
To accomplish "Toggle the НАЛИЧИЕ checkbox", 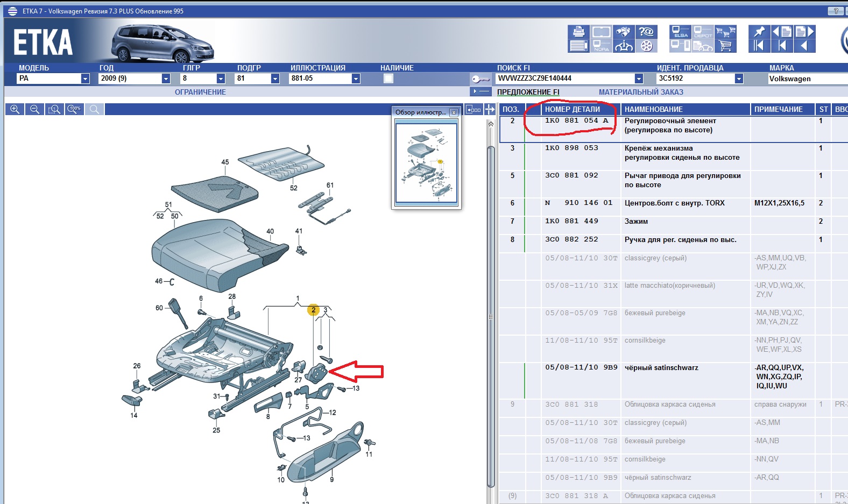I will [x=388, y=79].
